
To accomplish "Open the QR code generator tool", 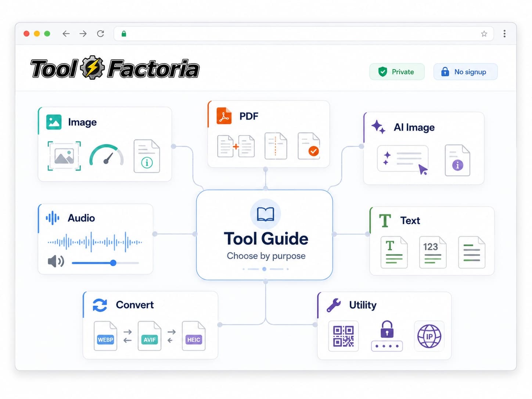I will click(x=344, y=336).
